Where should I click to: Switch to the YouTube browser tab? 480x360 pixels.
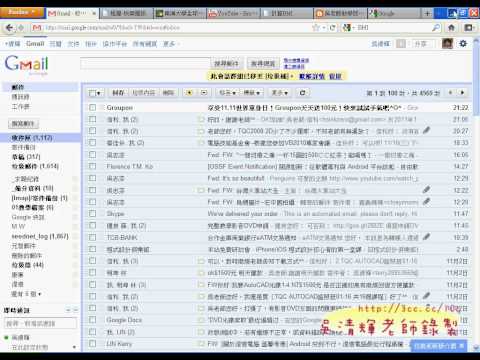[233, 13]
